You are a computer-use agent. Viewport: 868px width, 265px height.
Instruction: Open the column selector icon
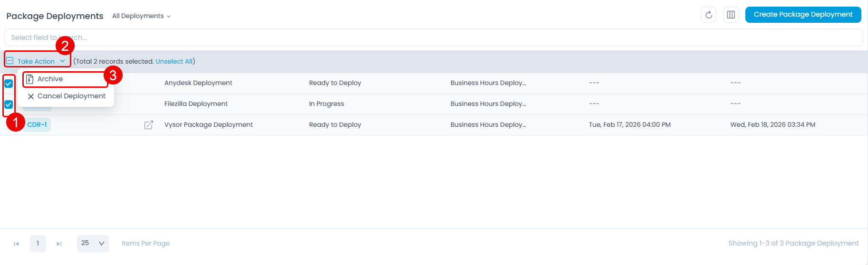click(731, 15)
